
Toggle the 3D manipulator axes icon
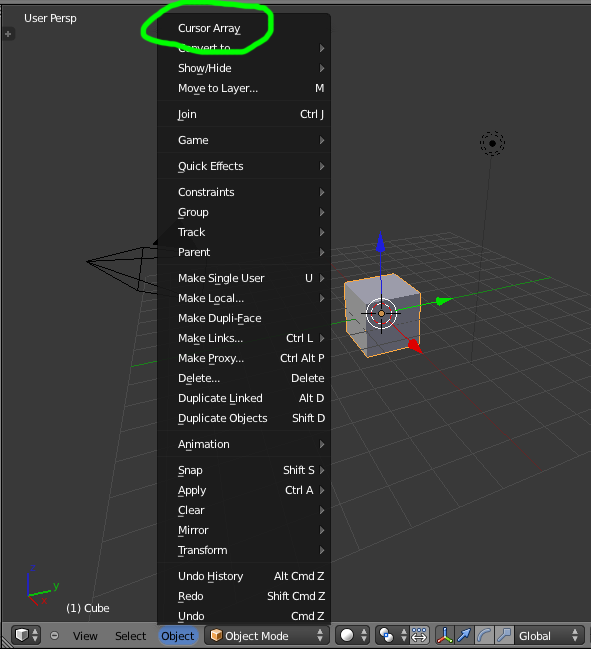444,635
